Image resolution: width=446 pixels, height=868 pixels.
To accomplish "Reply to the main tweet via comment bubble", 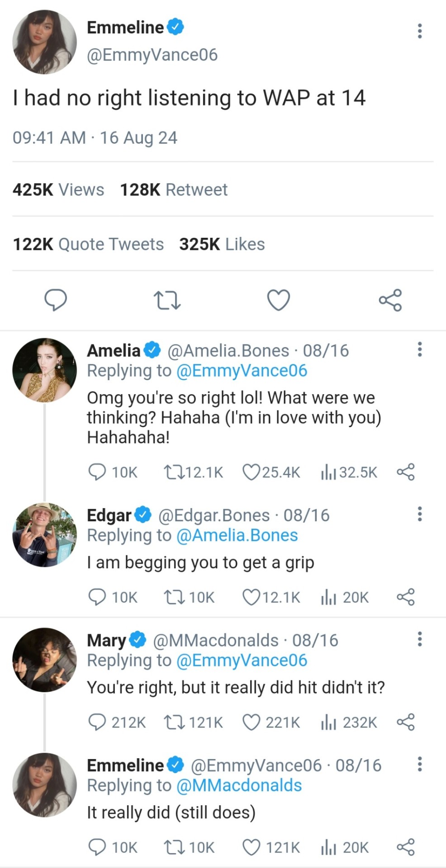I will [x=56, y=300].
